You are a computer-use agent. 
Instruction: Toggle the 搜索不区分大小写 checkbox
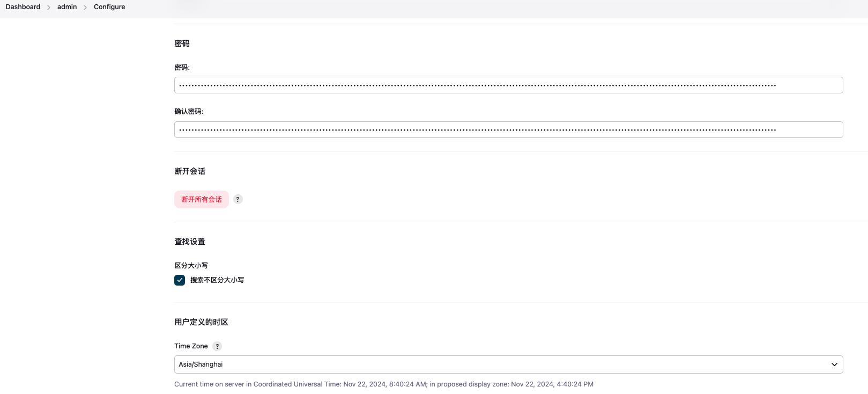pyautogui.click(x=180, y=280)
